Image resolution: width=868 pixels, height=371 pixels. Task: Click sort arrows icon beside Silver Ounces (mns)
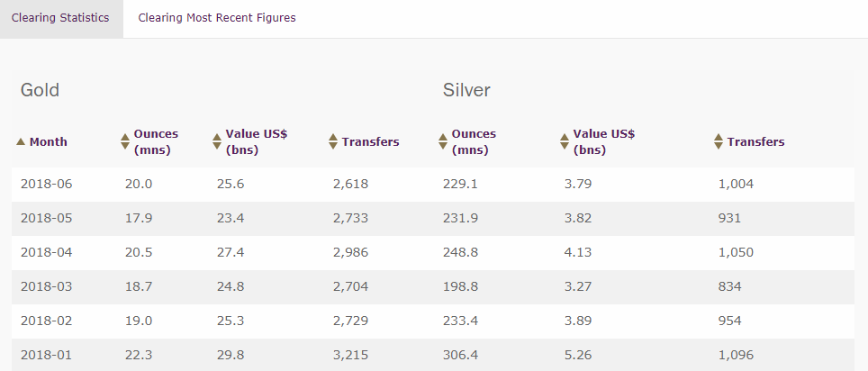point(443,141)
